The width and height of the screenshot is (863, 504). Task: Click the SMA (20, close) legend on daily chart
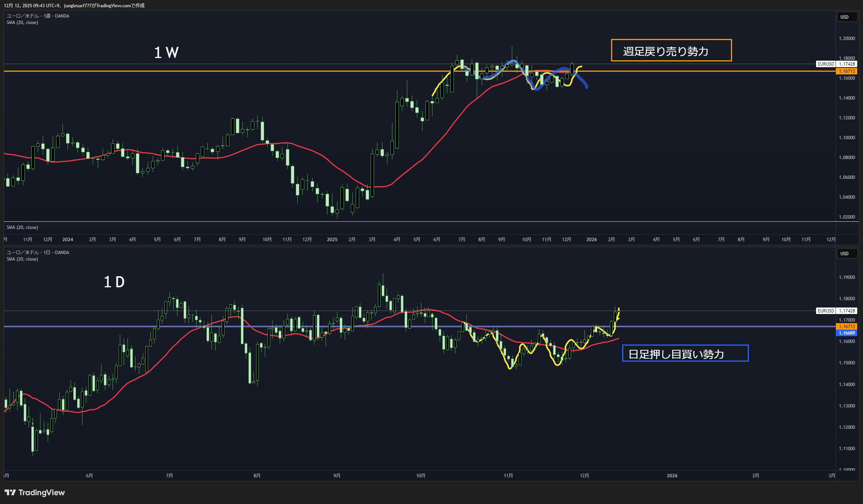[x=22, y=259]
